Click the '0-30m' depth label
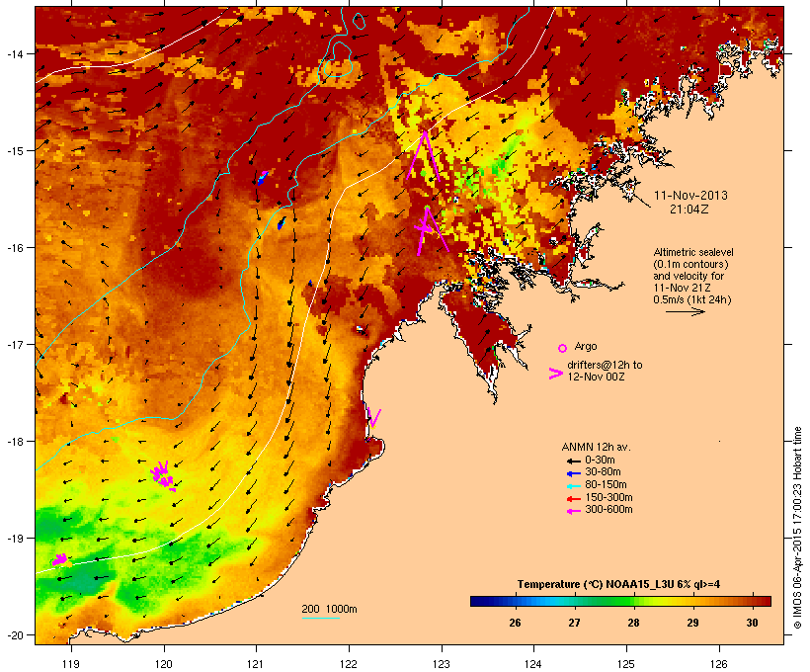The width and height of the screenshot is (810, 672). click(600, 461)
